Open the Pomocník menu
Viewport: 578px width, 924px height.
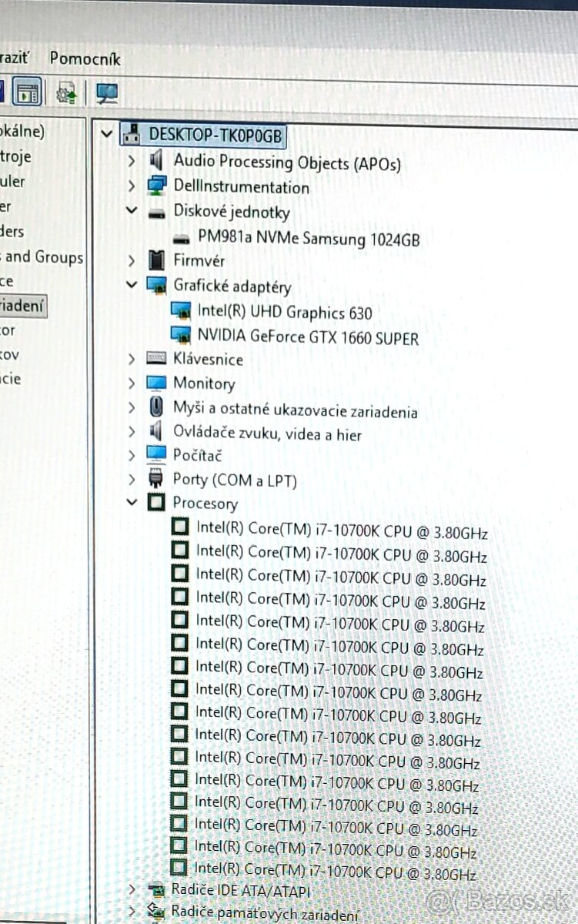pyautogui.click(x=85, y=59)
